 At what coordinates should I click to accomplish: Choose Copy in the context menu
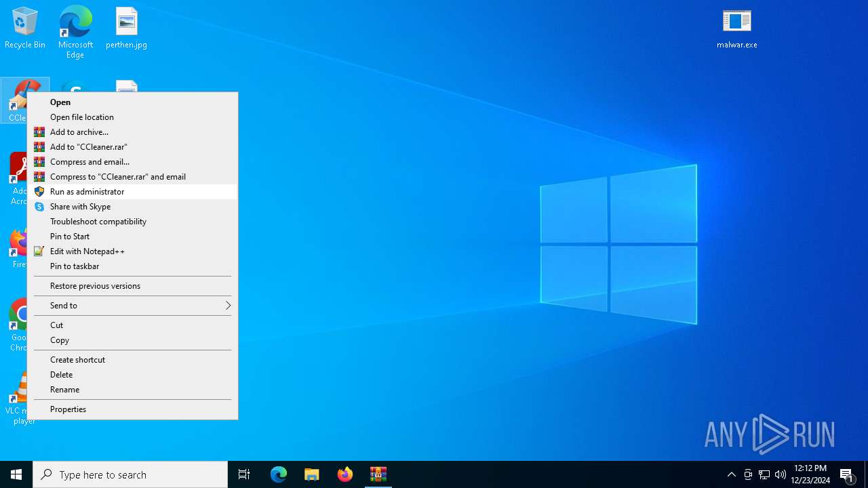pos(132,340)
